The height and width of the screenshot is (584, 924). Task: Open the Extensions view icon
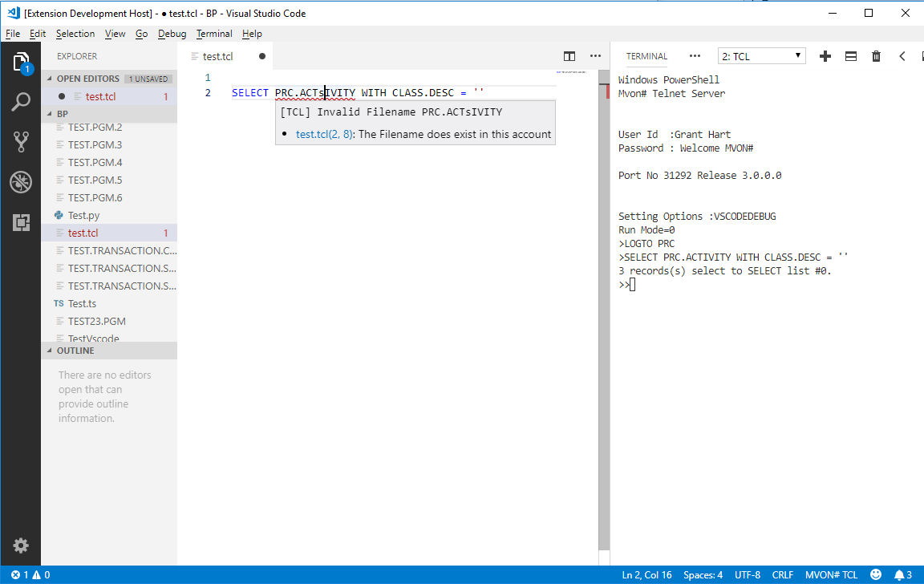[x=21, y=223]
